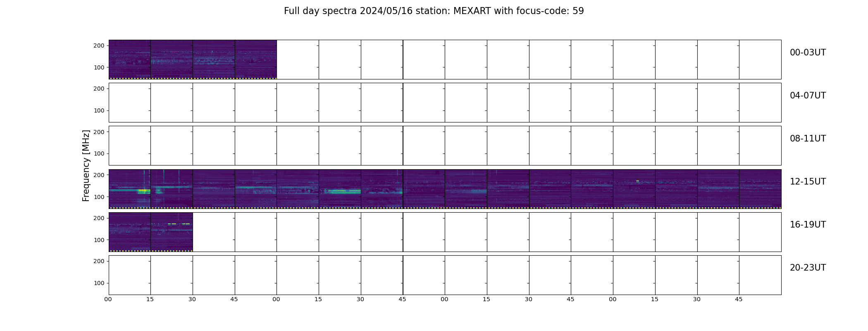Image resolution: width=868 pixels, height=331 pixels.
Task: Click the 100 tick label of 08-11UT row
Action: (99, 154)
